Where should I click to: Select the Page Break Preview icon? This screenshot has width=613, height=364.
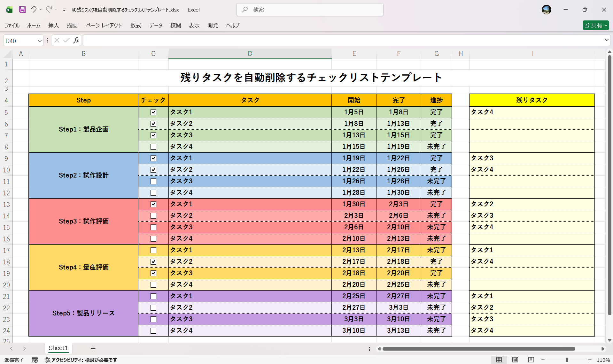click(x=531, y=360)
